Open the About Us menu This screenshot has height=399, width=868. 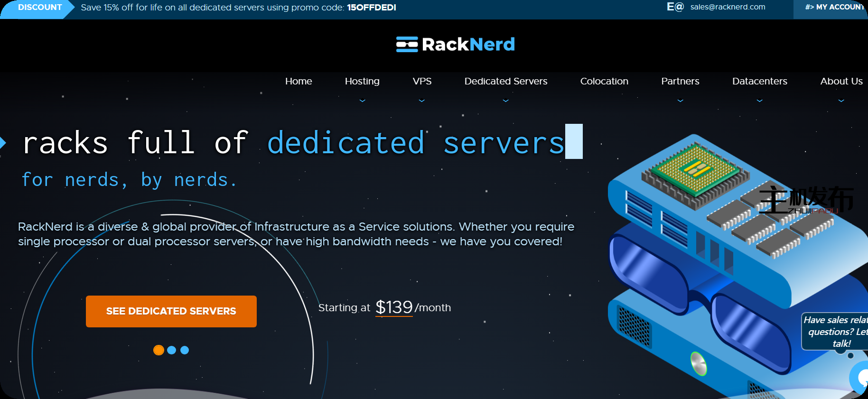pos(841,81)
